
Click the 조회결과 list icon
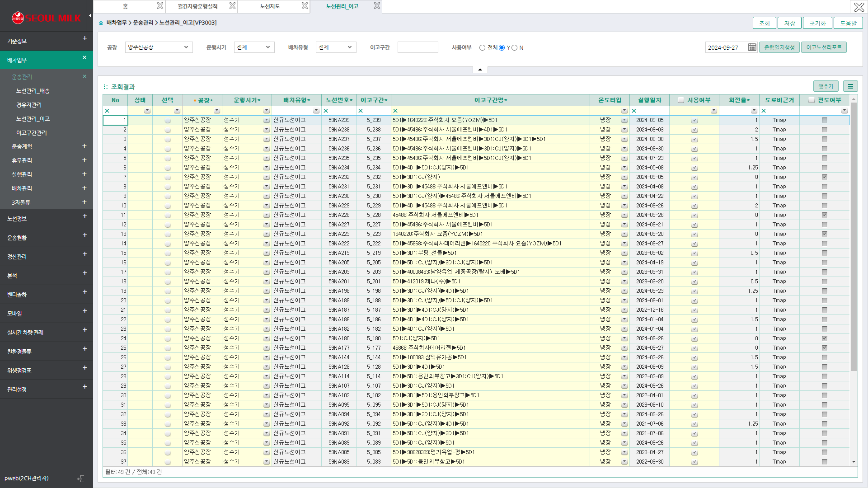106,87
